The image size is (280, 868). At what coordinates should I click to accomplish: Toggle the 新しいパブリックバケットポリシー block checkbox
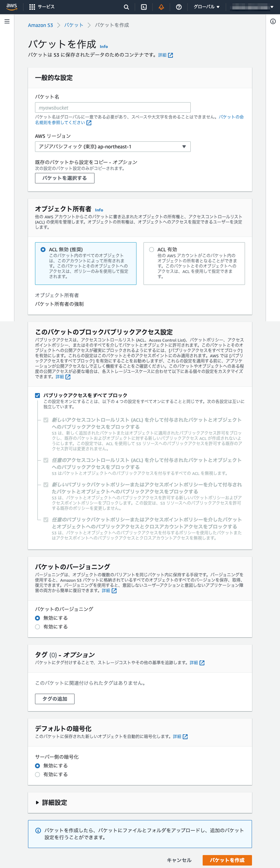(46, 485)
